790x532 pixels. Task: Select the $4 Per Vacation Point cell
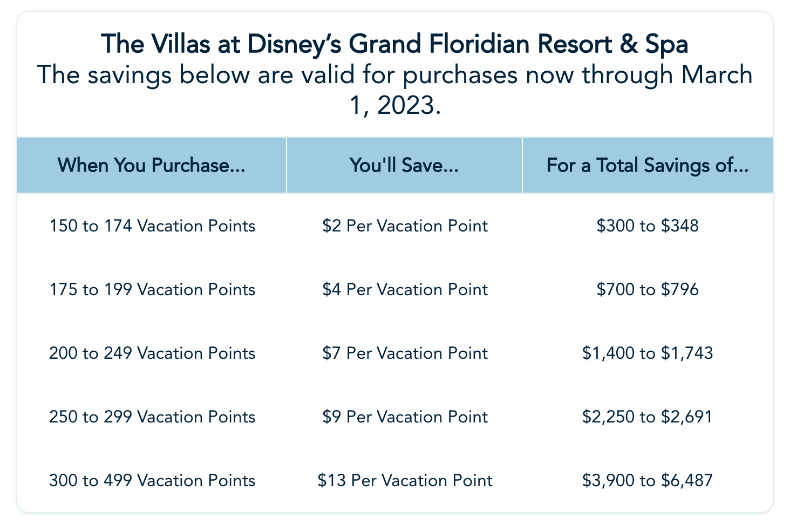[405, 290]
